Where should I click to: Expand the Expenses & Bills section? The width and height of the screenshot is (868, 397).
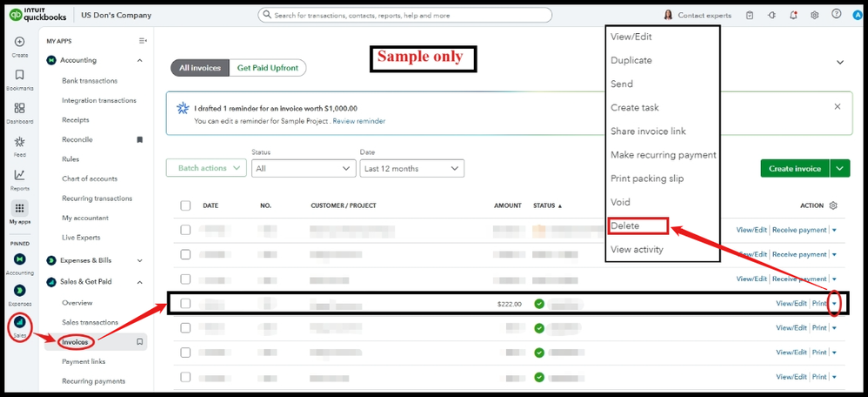click(139, 260)
